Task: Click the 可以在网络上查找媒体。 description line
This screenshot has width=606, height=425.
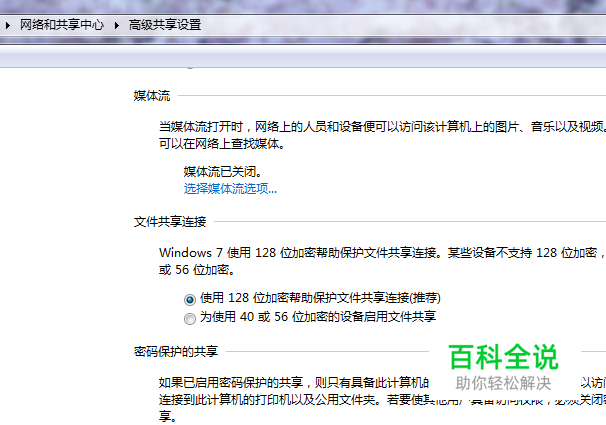Action: (x=223, y=144)
